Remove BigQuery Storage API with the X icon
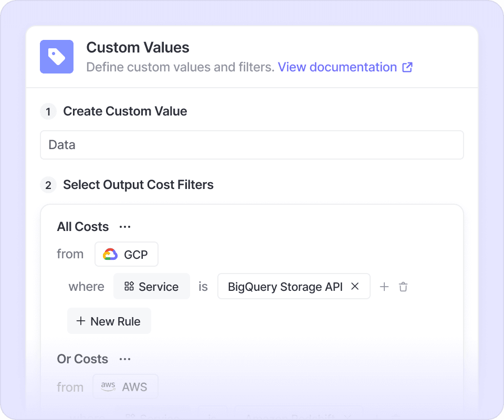The height and width of the screenshot is (420, 504). pyautogui.click(x=355, y=286)
